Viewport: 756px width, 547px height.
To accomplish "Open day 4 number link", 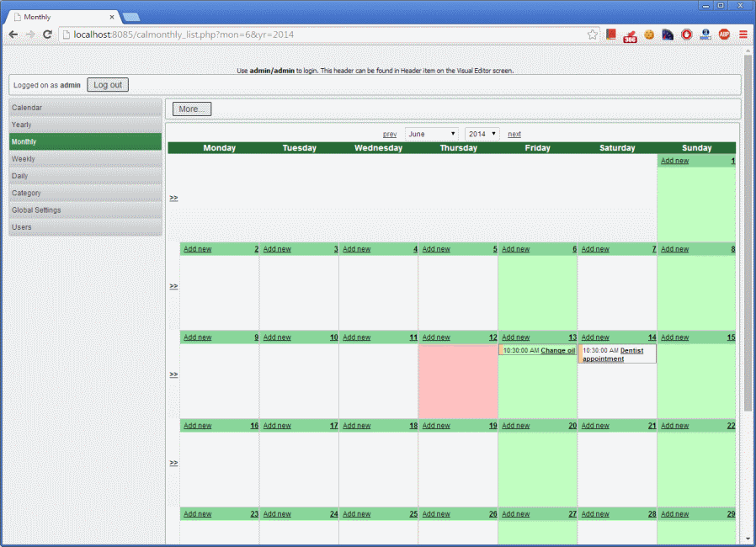I will pos(415,249).
